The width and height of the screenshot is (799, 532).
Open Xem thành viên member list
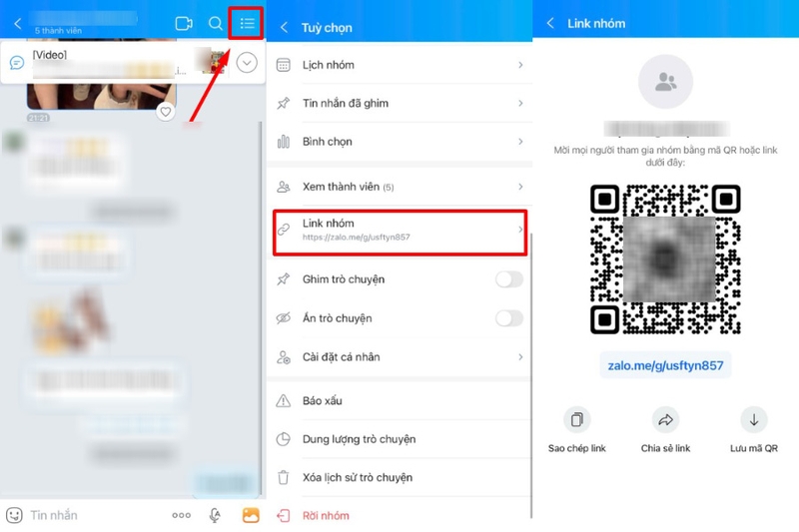pyautogui.click(x=399, y=187)
